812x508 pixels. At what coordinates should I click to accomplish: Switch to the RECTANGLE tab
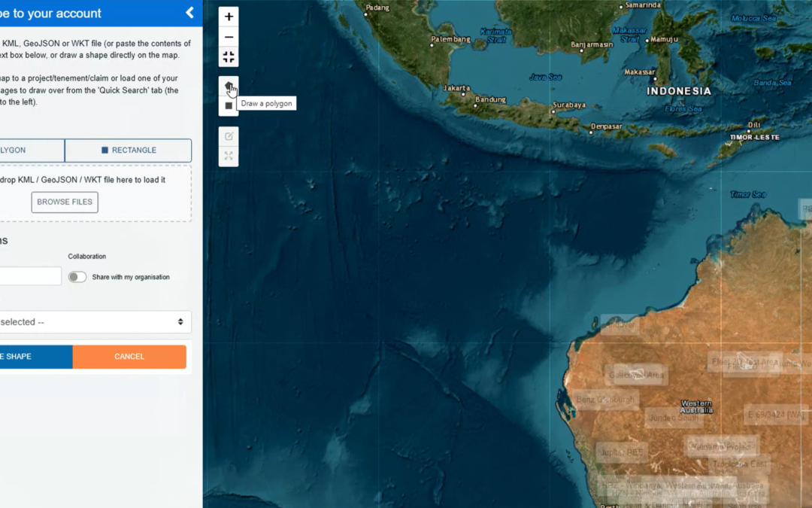pyautogui.click(x=128, y=151)
